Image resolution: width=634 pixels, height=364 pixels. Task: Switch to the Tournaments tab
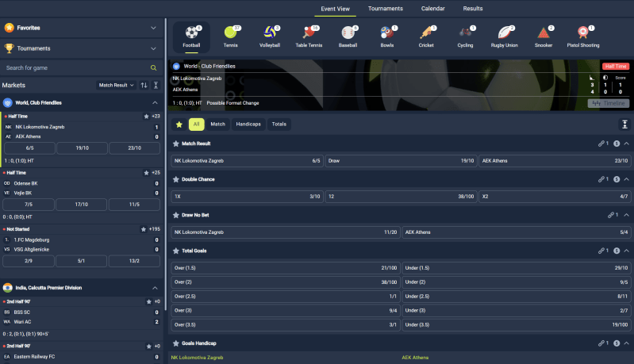coord(385,9)
